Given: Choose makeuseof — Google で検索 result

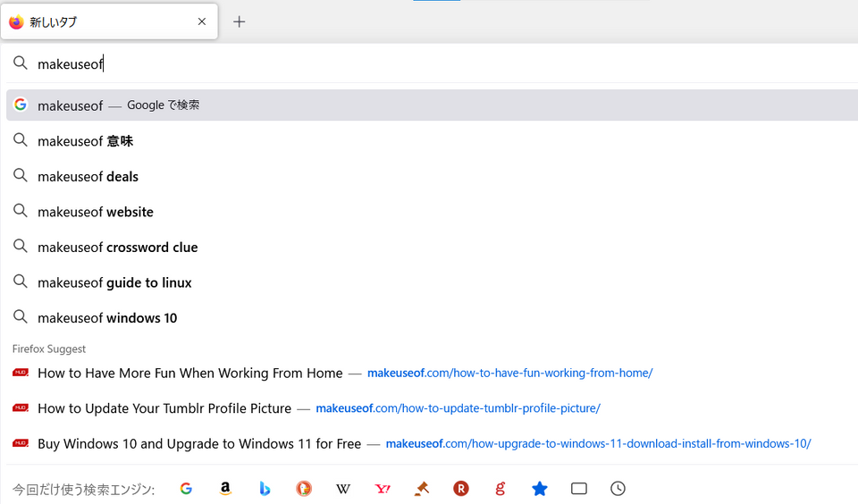Looking at the screenshot, I should [x=432, y=105].
